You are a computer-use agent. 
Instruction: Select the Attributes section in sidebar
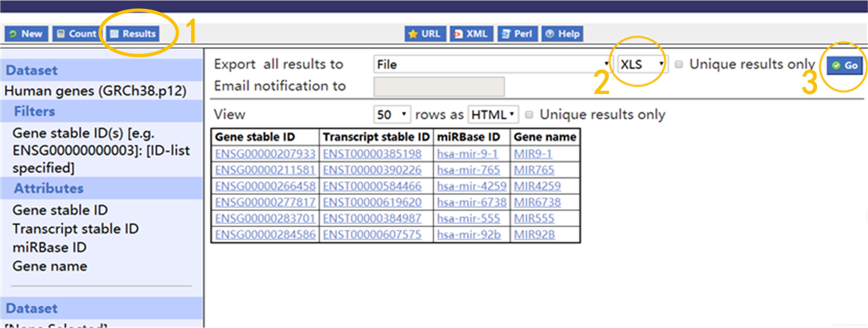coord(49,188)
